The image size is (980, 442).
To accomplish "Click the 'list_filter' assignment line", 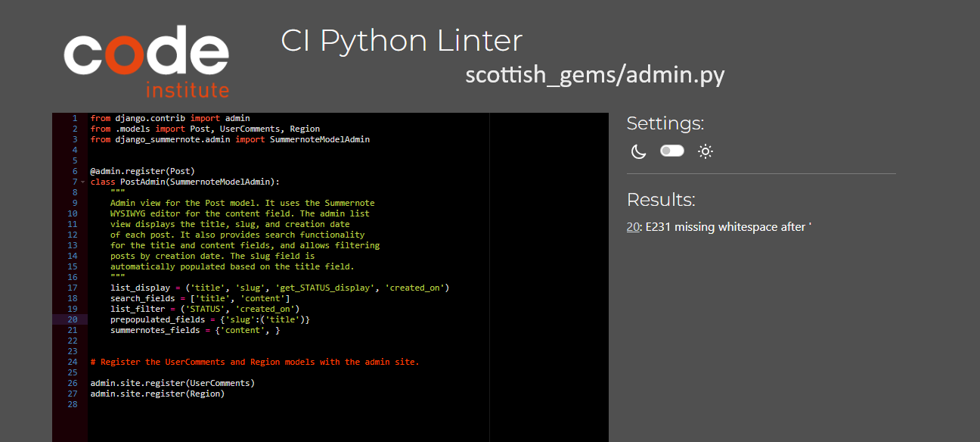I will point(205,309).
